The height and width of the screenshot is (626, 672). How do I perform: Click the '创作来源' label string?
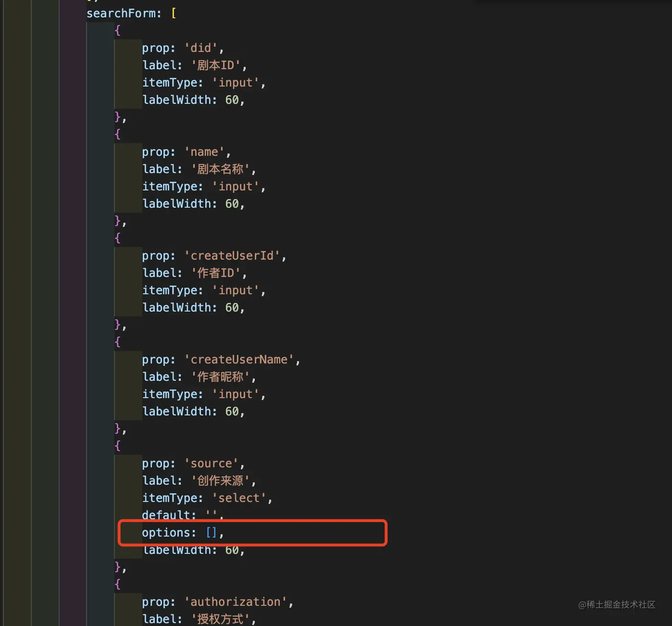220,481
